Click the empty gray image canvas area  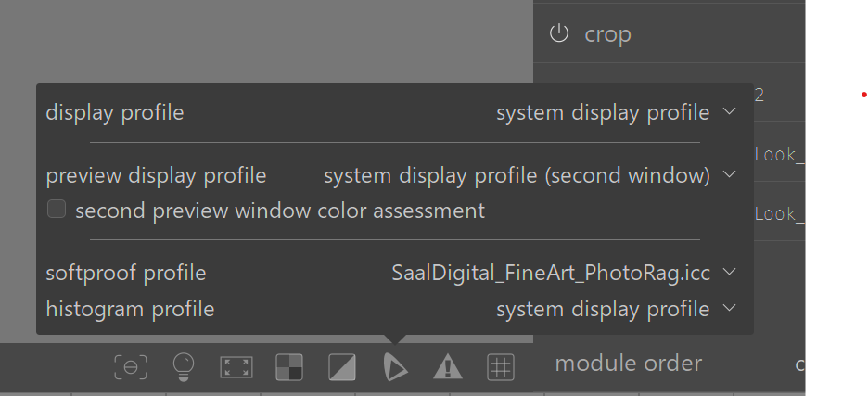[x=260, y=42]
